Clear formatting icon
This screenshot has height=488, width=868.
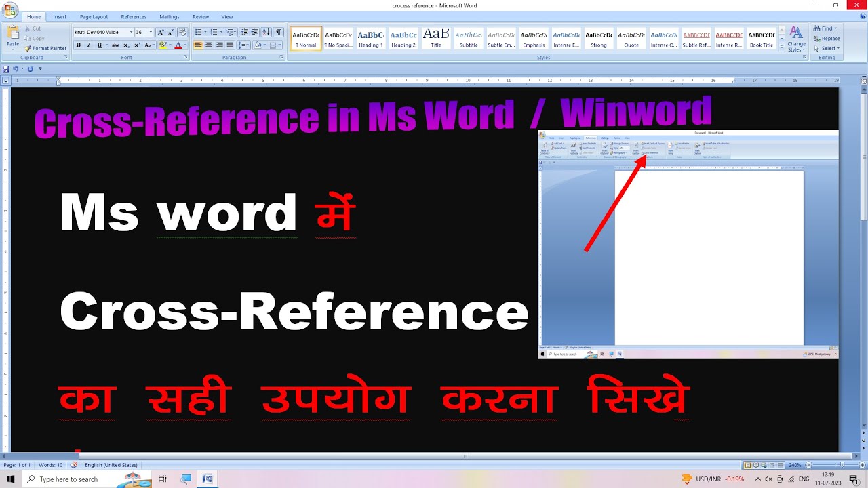coord(182,32)
